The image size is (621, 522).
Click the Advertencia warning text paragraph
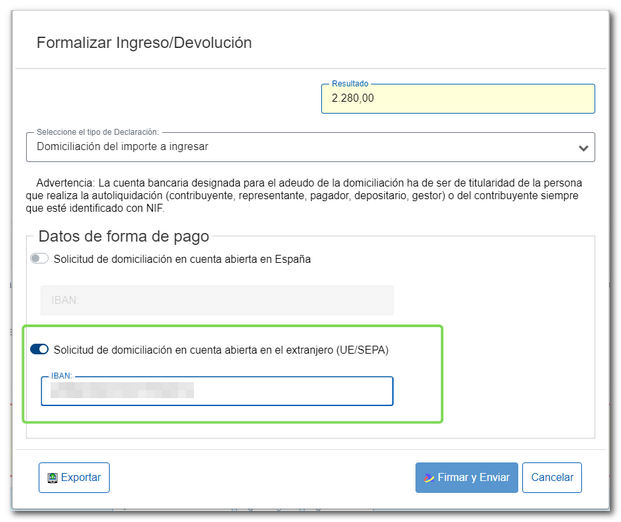pyautogui.click(x=310, y=196)
